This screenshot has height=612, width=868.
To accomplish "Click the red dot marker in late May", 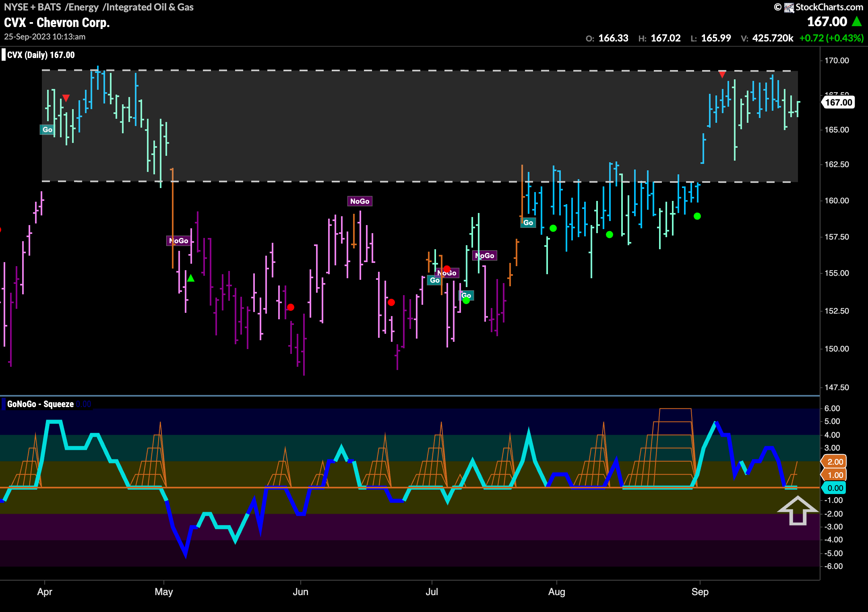I will 291,307.
